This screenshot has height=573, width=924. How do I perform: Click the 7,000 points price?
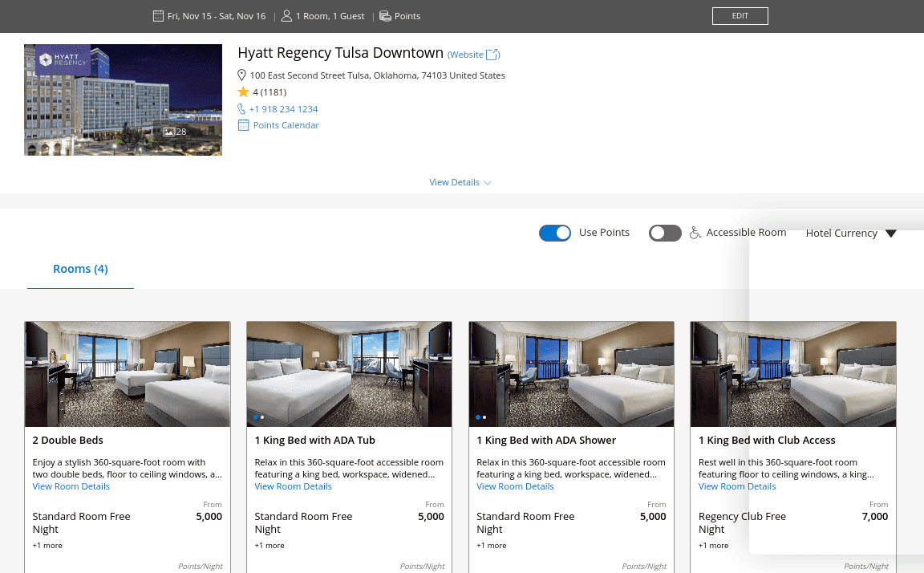874,516
